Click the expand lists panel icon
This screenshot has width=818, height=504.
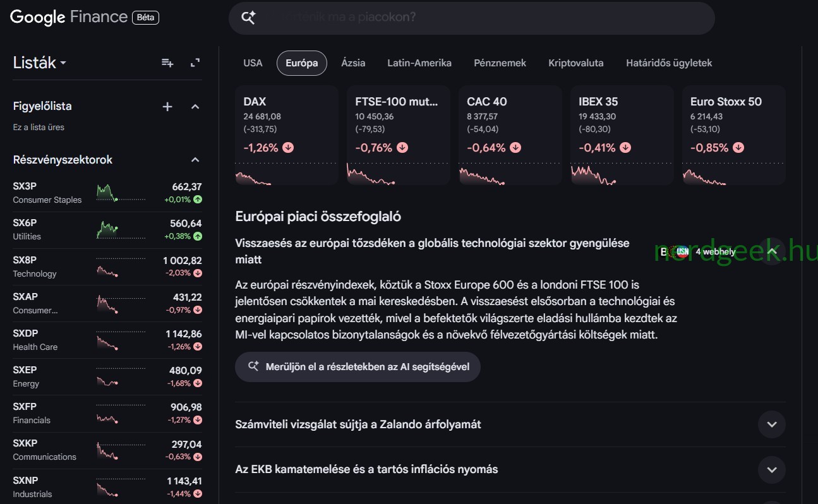point(195,63)
